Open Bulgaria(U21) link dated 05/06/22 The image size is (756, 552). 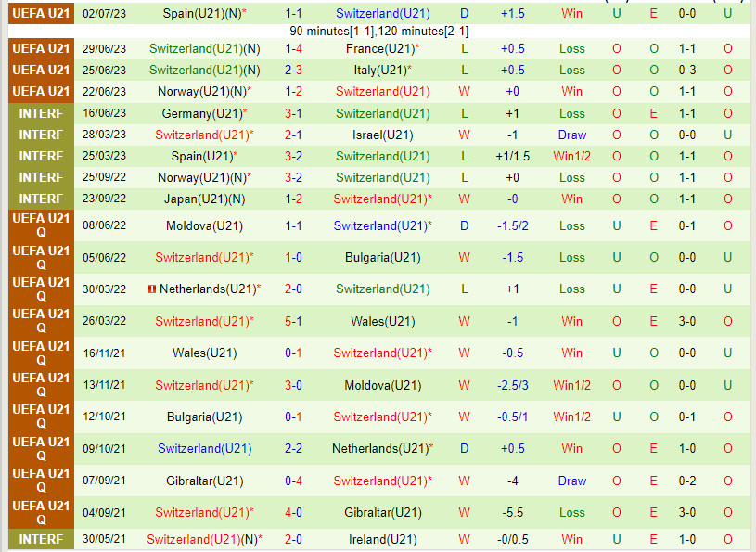tap(383, 257)
